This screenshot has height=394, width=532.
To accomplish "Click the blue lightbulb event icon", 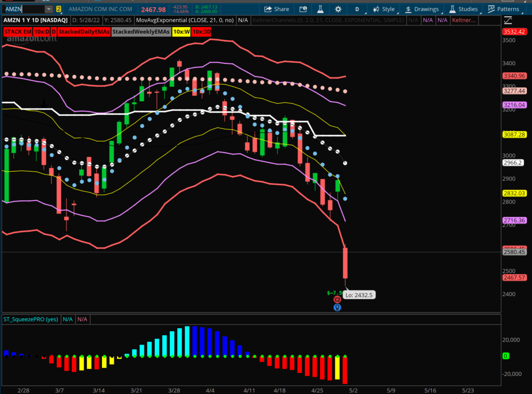I will point(337,307).
